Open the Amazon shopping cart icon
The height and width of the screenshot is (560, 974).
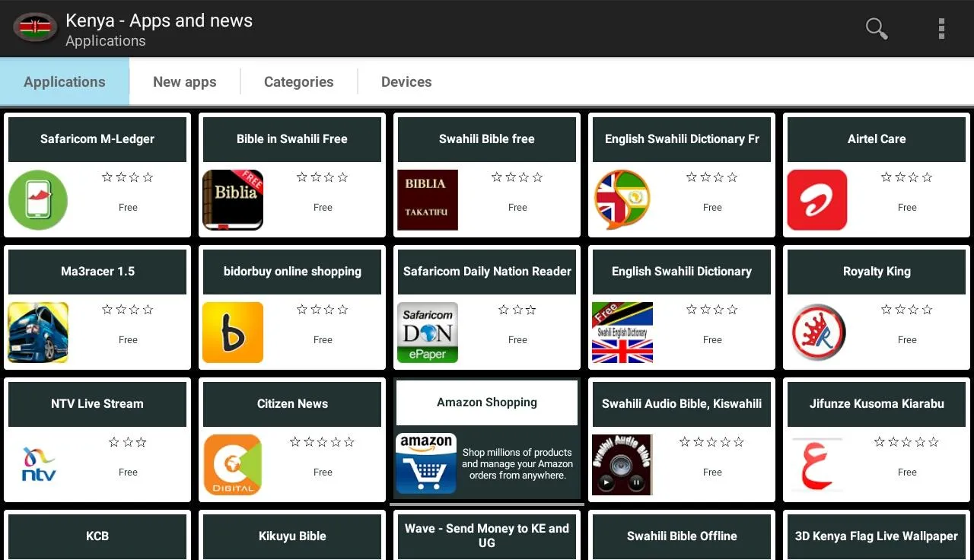coord(426,464)
